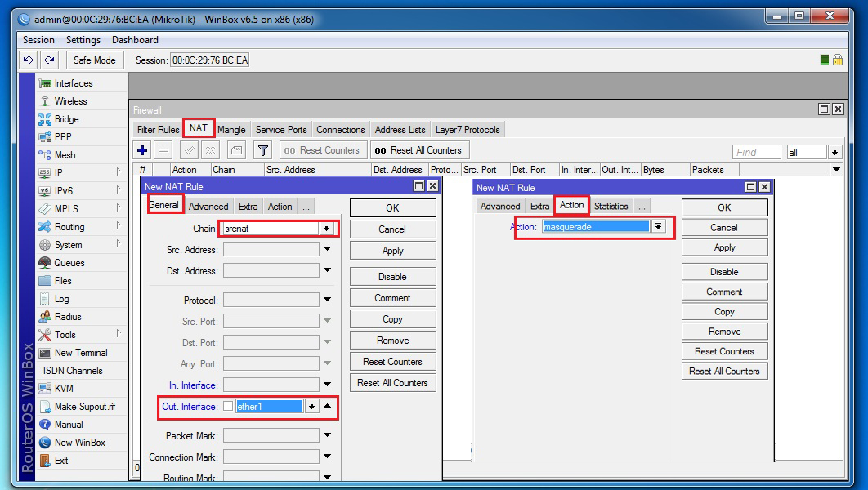Launch New WinBox from sidebar

click(80, 443)
